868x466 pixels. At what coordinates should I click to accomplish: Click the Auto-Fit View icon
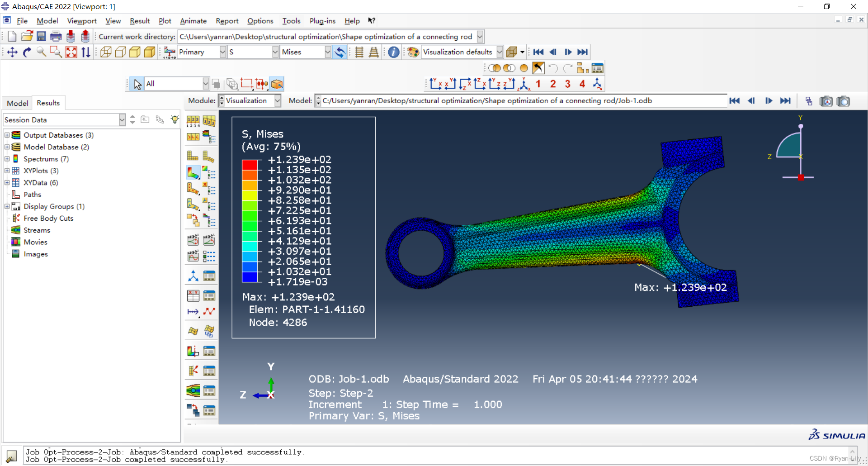(x=71, y=52)
